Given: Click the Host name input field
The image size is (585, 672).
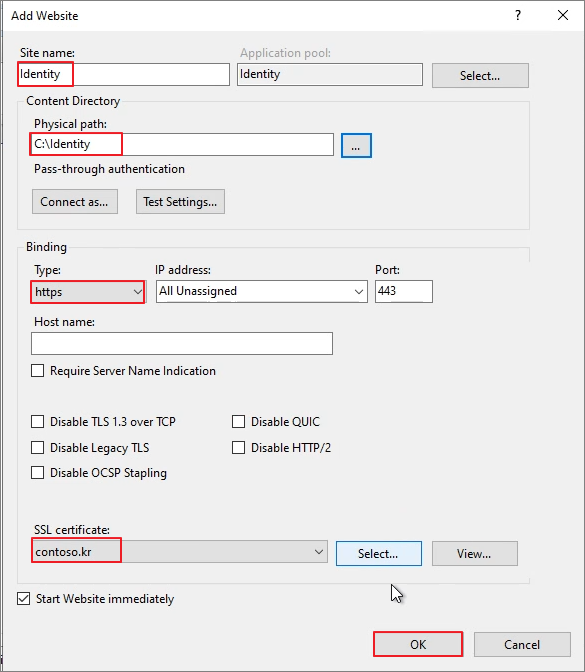Looking at the screenshot, I should click(x=182, y=343).
